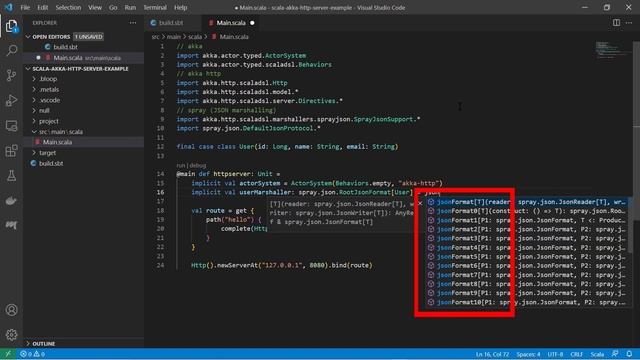Select jsonFormat3 from the suggestion list
Screen dimensions: 640x360
(527, 238)
